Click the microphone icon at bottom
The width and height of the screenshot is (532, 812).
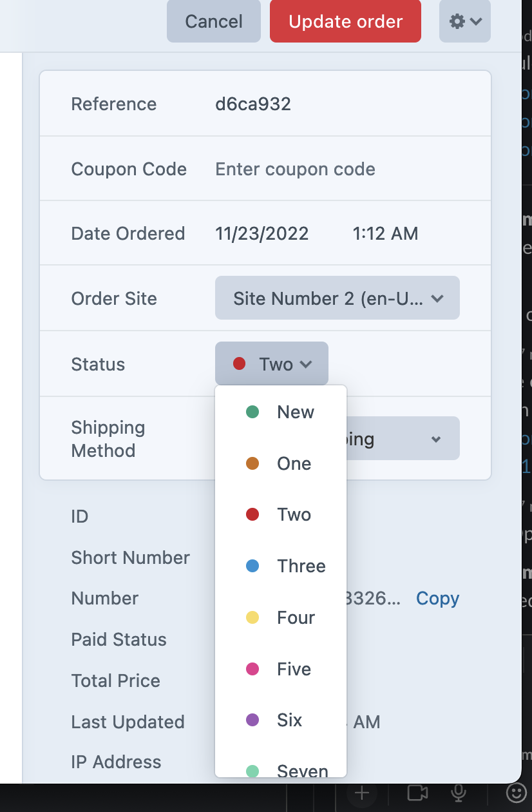point(457,795)
